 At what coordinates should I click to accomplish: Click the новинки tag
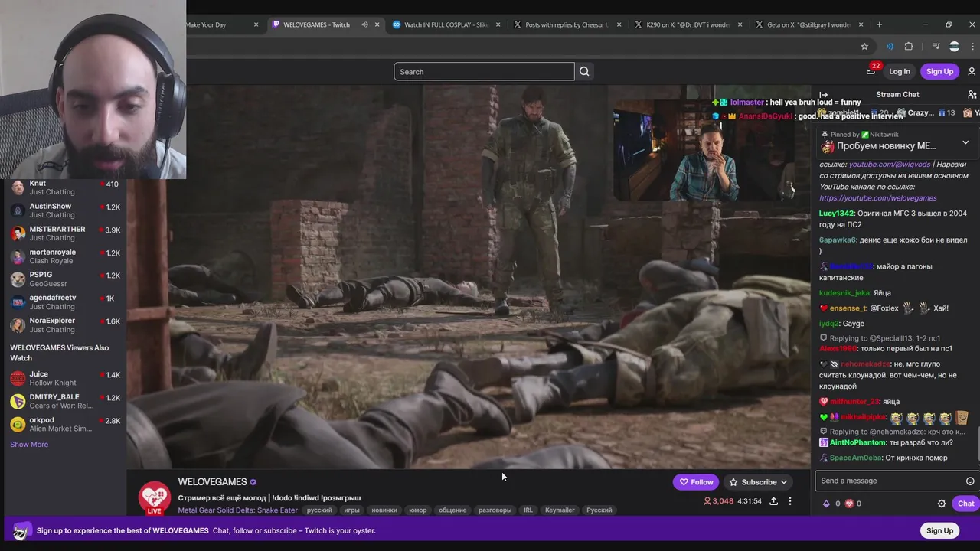[x=384, y=510]
